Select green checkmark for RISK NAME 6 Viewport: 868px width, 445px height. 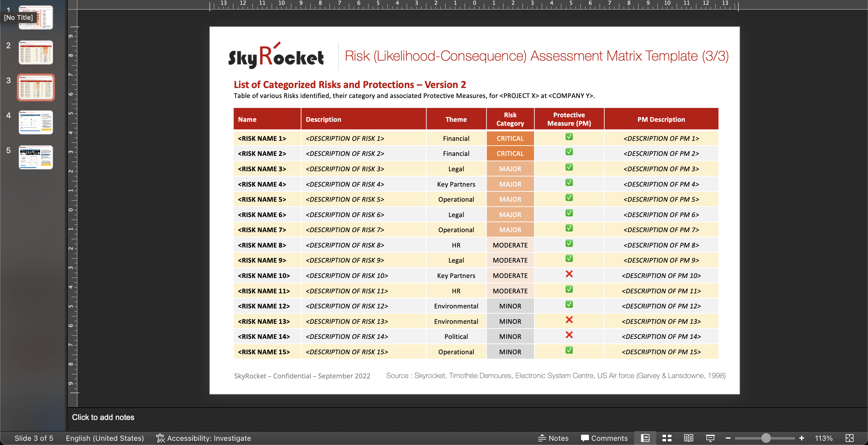pyautogui.click(x=569, y=213)
